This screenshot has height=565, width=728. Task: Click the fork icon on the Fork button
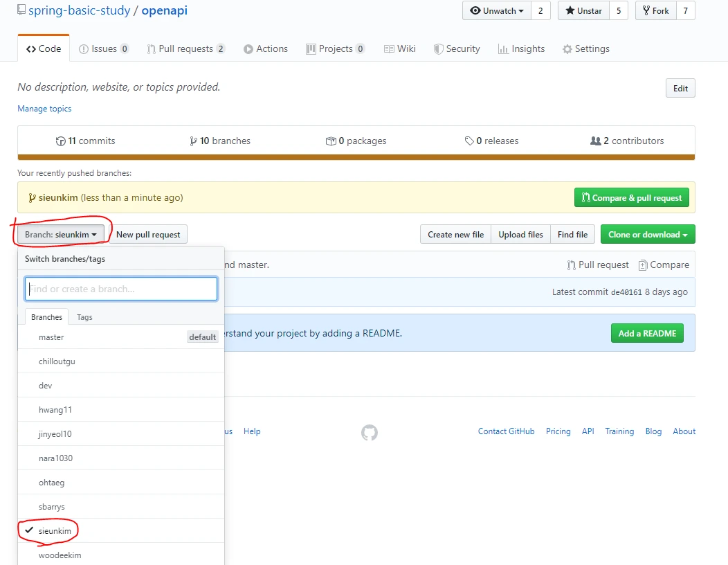tap(646, 10)
